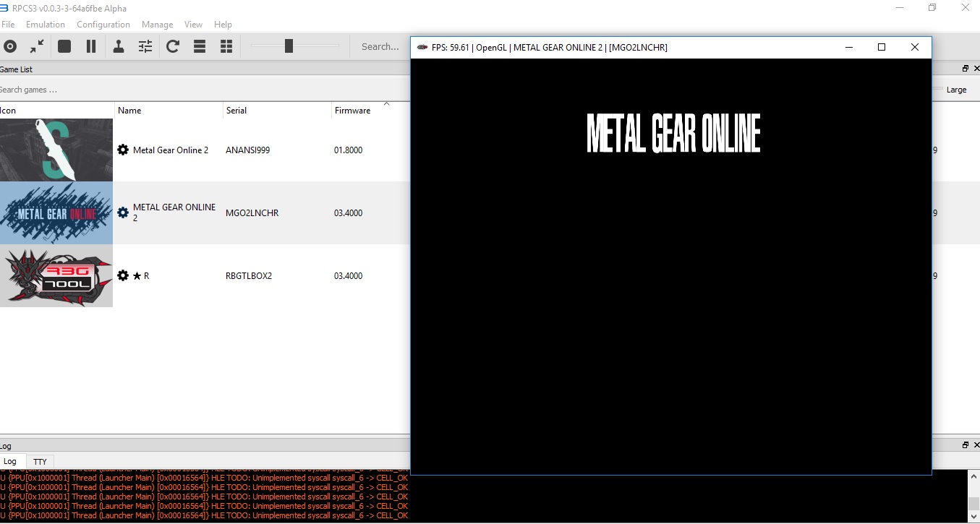Minimize the METAL GEAR ONLINE 2 game window
Screen dimensions: 980x524
[x=848, y=47]
